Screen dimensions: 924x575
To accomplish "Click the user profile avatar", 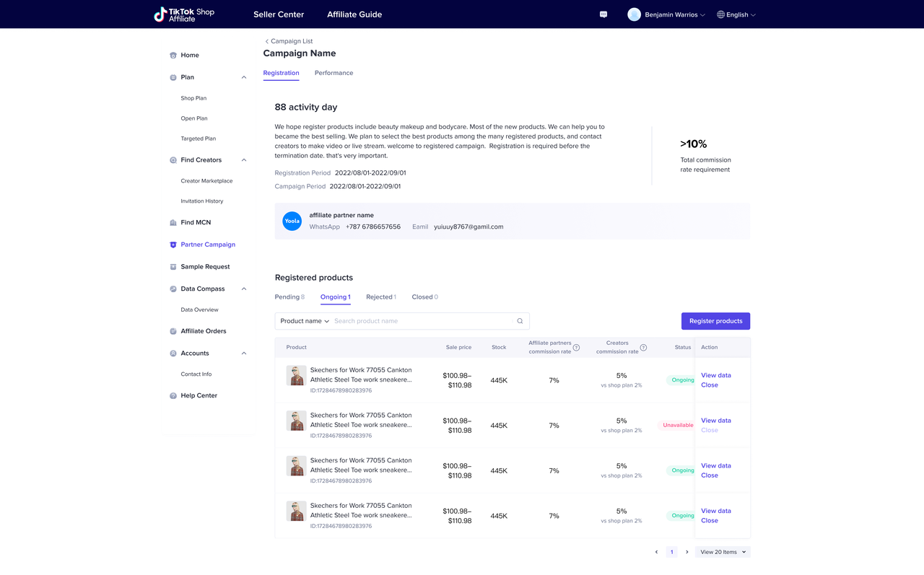I will pyautogui.click(x=634, y=14).
